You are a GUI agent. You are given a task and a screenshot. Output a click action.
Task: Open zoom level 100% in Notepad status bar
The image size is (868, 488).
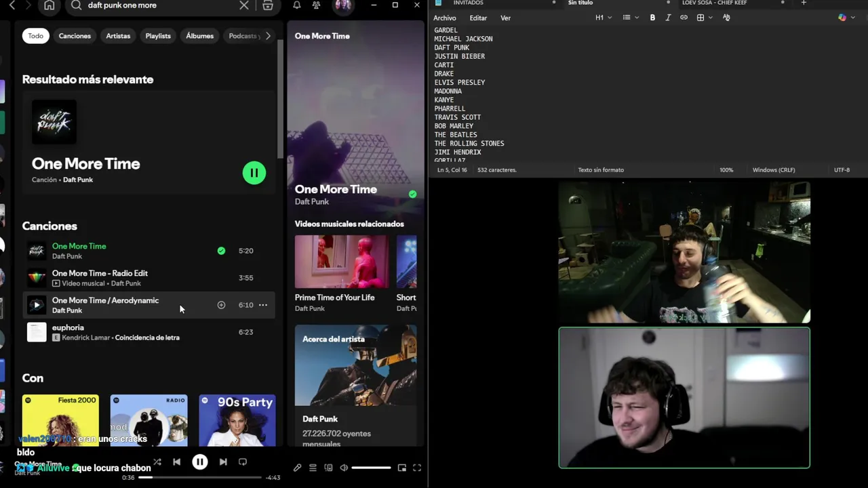[726, 170]
